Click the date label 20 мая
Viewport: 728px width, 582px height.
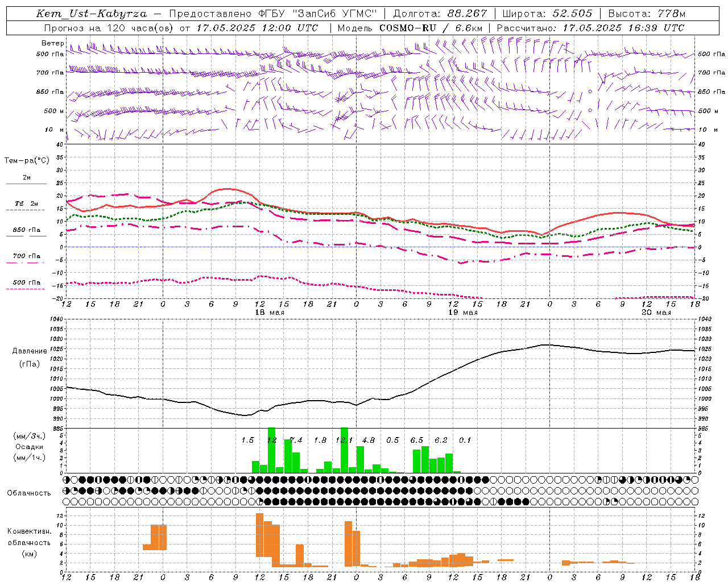pyautogui.click(x=656, y=313)
